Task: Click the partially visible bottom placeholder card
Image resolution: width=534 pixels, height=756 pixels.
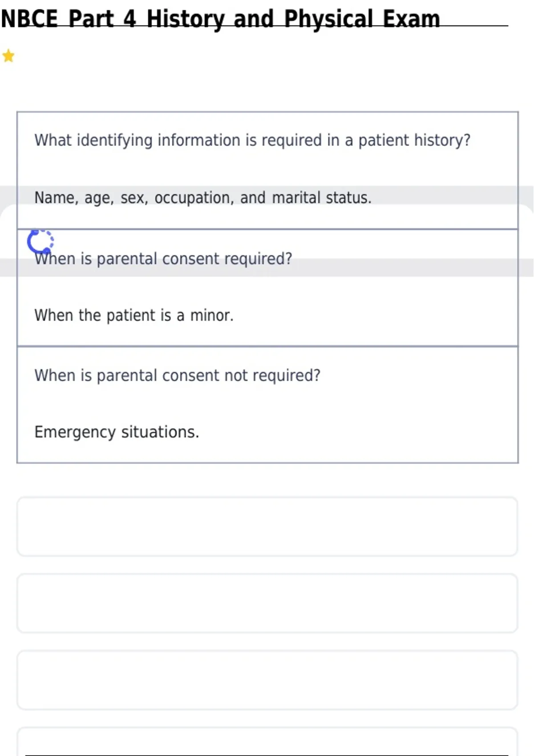Action: pyautogui.click(x=267, y=742)
